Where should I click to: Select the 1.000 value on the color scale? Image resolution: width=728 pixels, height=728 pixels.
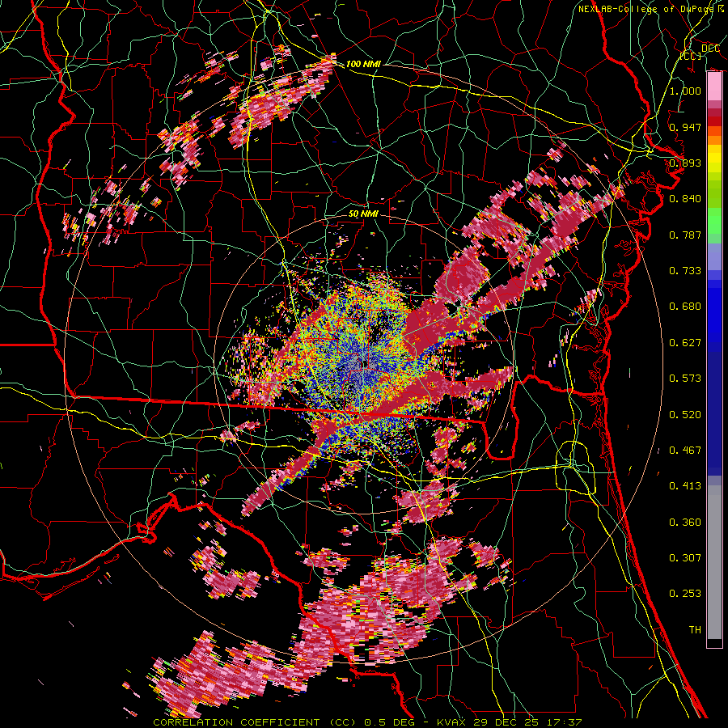[685, 91]
